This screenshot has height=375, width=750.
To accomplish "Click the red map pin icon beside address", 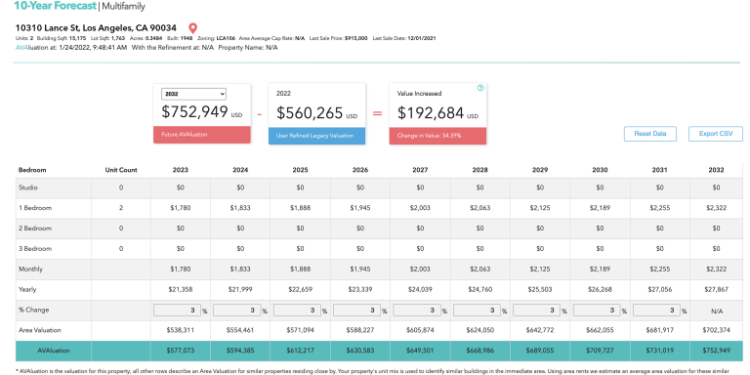I will point(193,28).
